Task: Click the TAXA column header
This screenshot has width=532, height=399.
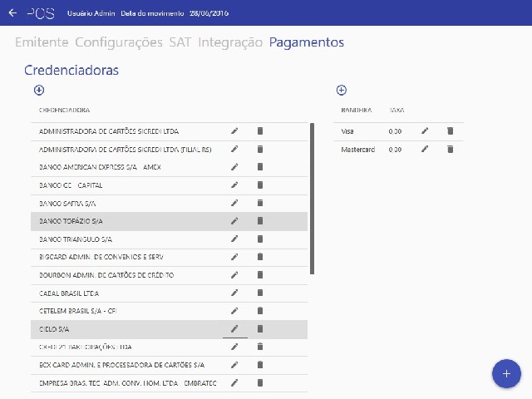Action: coord(397,111)
